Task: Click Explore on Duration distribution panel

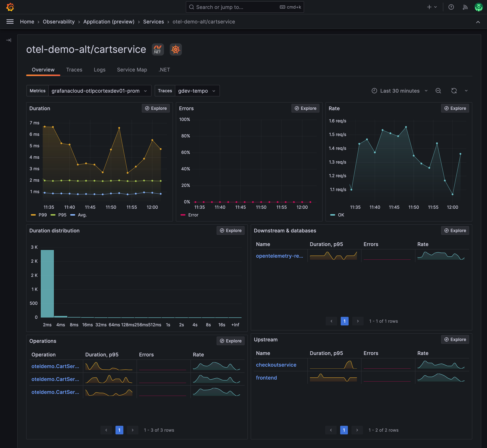Action: click(x=231, y=231)
